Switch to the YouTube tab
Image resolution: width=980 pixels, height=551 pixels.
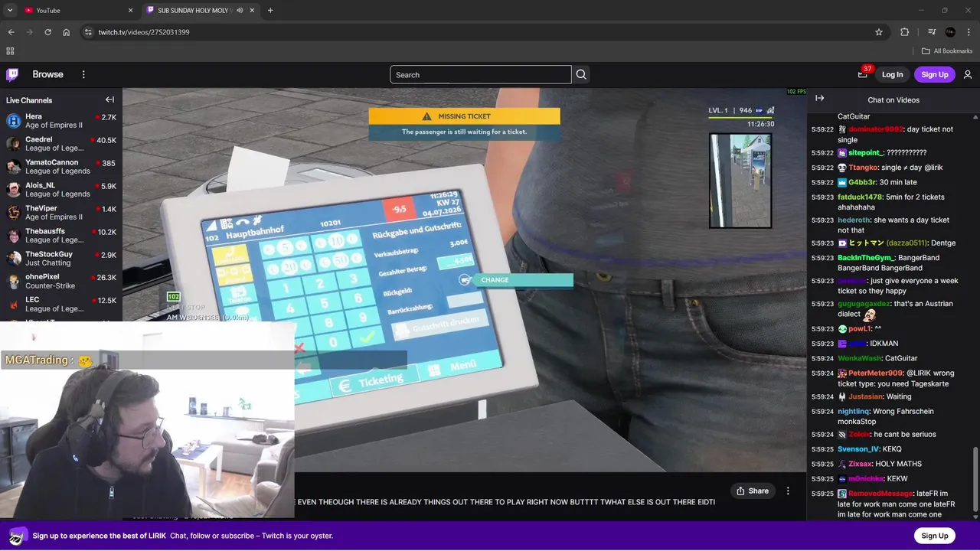click(77, 10)
